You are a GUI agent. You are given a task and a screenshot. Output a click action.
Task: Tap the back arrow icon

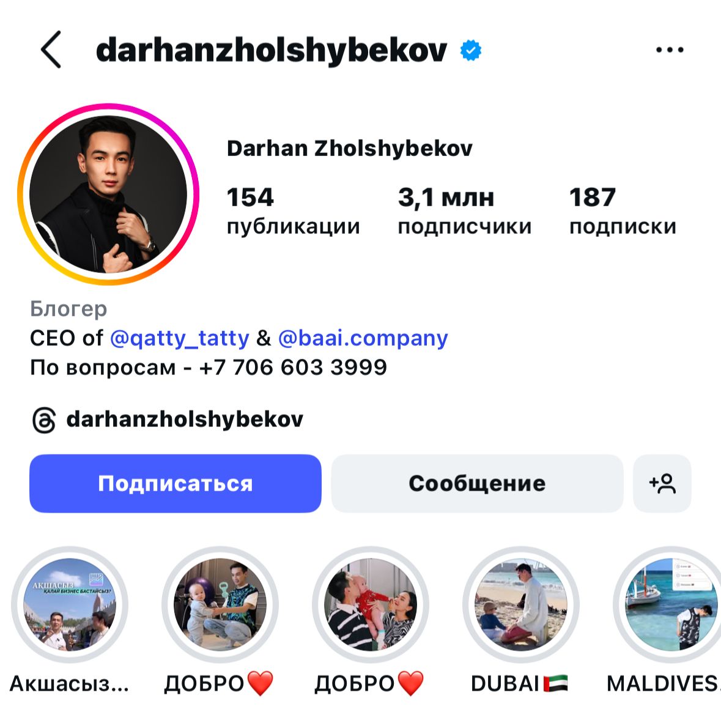click(51, 50)
